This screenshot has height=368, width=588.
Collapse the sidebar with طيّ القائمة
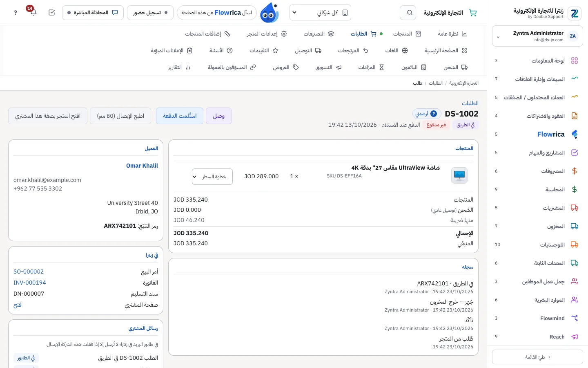click(x=537, y=357)
